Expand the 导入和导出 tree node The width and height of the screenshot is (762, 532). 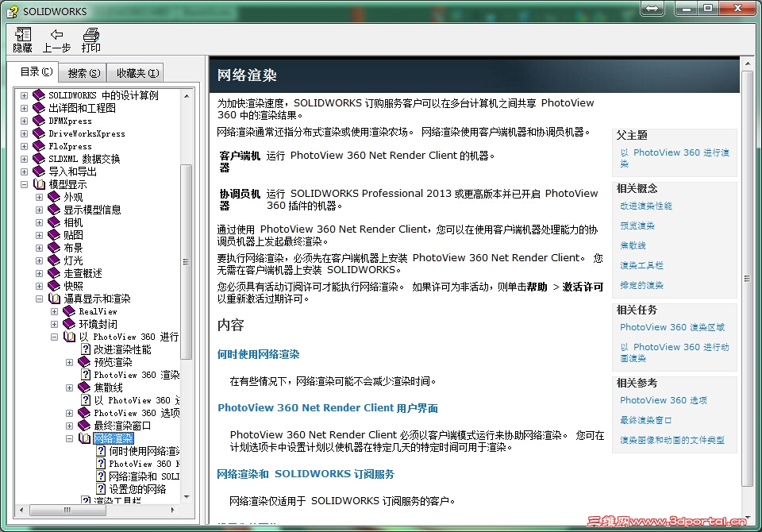coord(24,172)
